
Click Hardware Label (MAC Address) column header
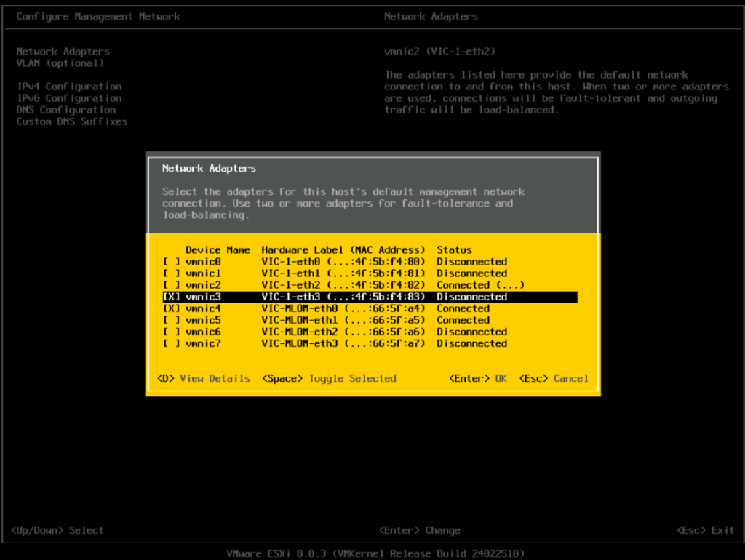[343, 250]
